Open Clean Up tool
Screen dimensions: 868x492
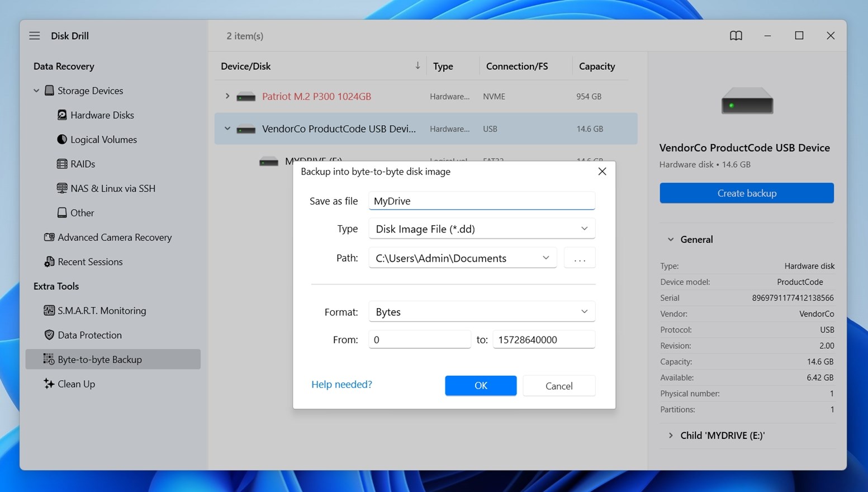click(76, 384)
